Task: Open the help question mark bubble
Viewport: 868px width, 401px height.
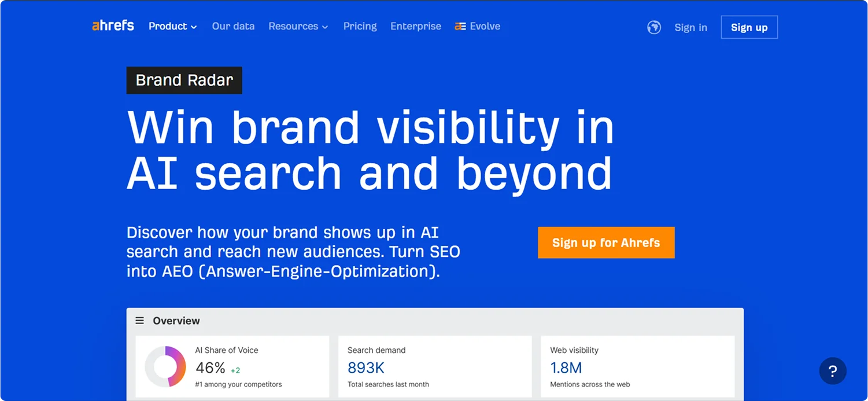Action: point(833,371)
